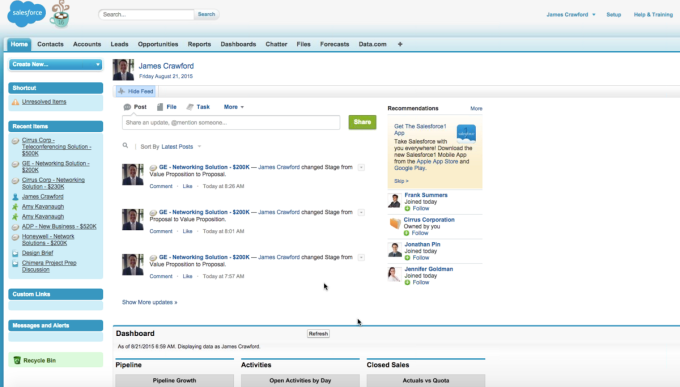
Task: Click the top Search input field
Action: 146,14
